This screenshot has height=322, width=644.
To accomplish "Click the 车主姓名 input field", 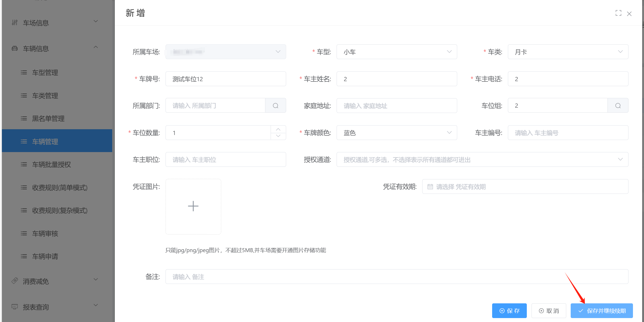I will (396, 79).
